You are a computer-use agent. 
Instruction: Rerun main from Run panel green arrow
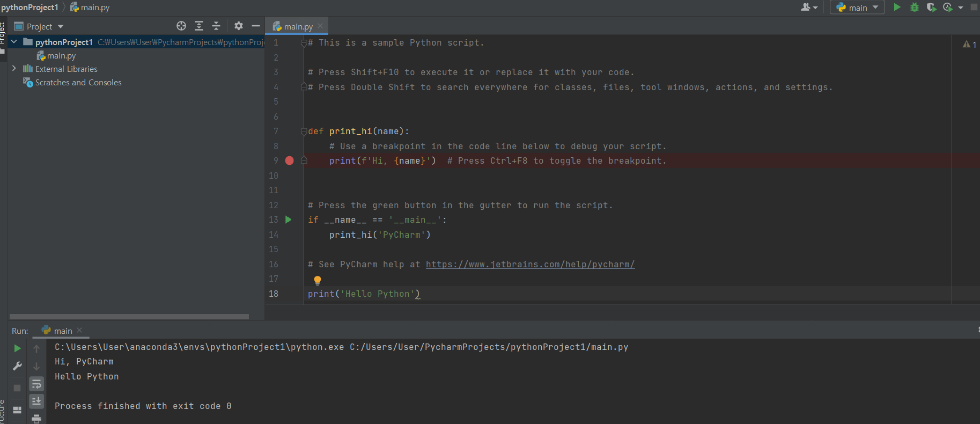17,348
